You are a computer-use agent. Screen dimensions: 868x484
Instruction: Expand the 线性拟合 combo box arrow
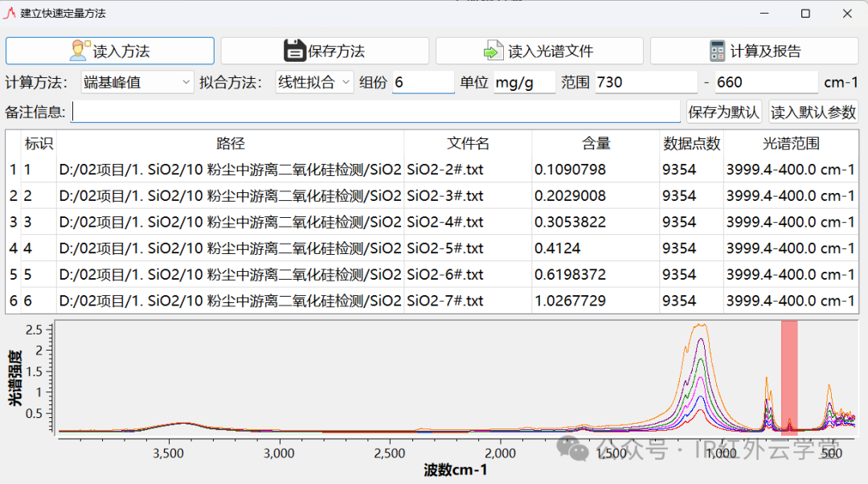pos(347,83)
